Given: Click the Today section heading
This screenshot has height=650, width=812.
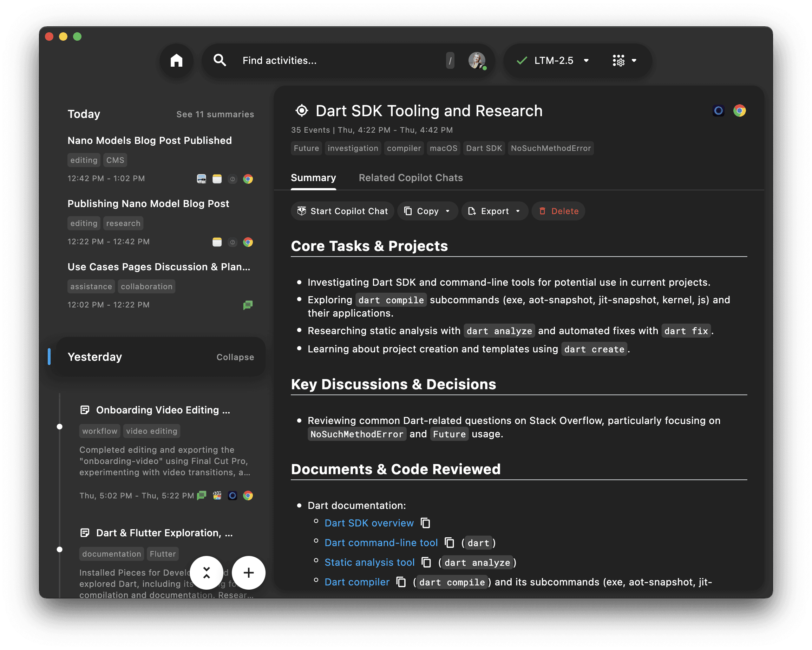Looking at the screenshot, I should [x=84, y=114].
